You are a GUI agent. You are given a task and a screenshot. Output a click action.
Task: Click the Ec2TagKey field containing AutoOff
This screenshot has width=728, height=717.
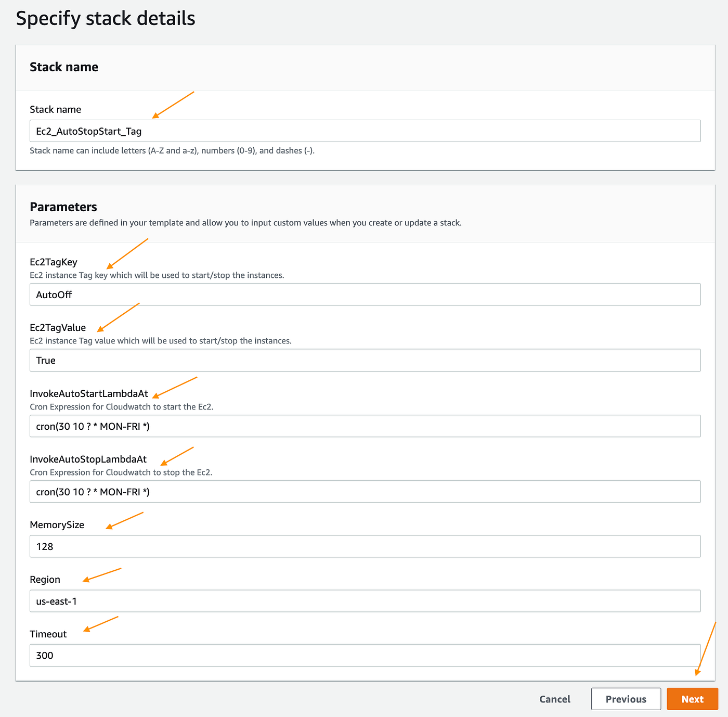point(364,294)
